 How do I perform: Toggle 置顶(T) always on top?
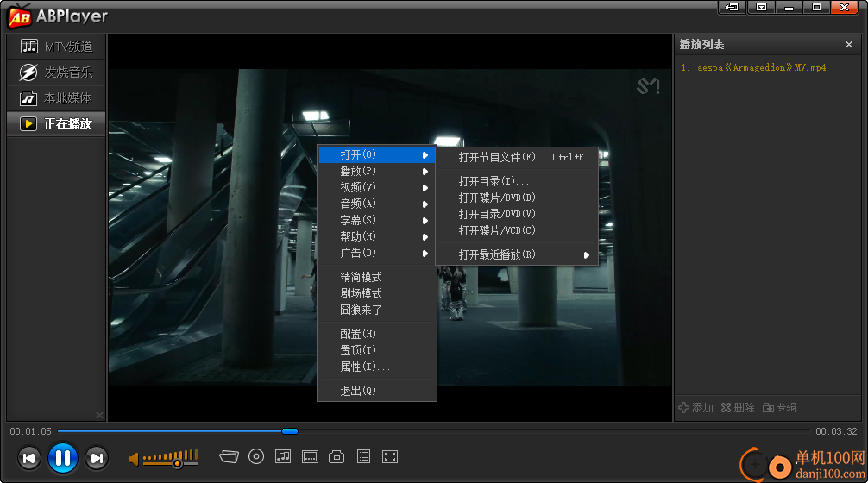click(x=377, y=350)
